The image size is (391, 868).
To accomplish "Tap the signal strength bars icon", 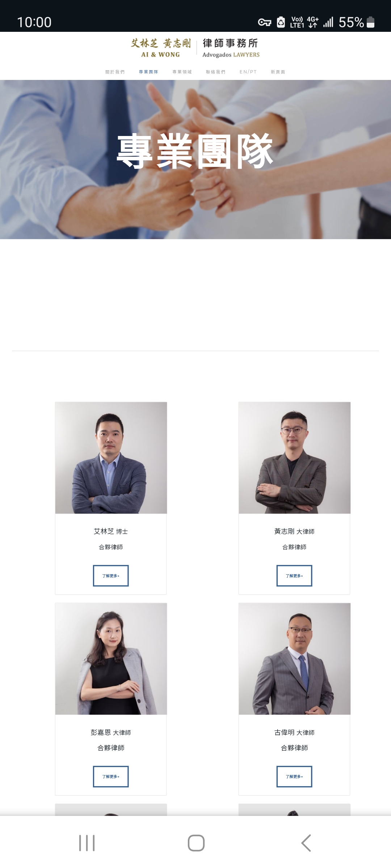I will tap(328, 22).
